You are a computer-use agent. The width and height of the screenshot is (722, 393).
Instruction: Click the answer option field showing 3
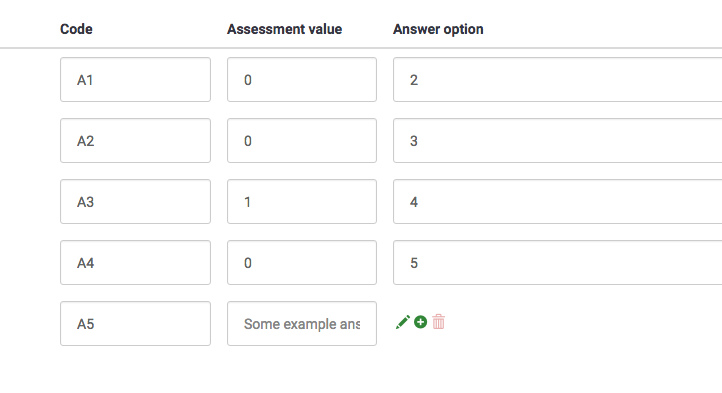click(558, 141)
